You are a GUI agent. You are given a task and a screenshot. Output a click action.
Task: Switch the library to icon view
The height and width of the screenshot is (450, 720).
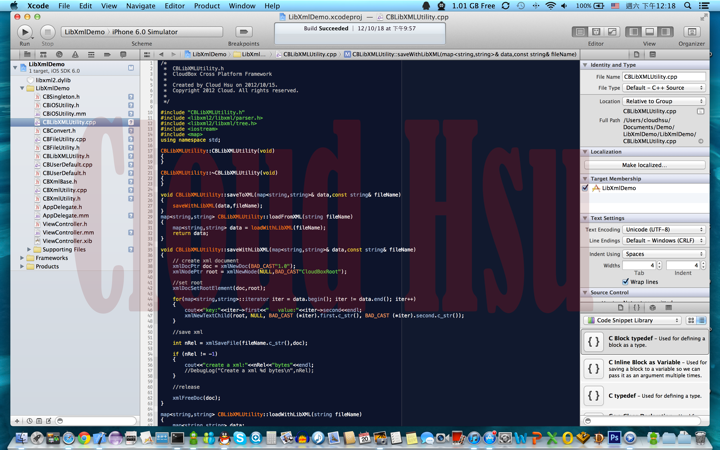tap(691, 321)
